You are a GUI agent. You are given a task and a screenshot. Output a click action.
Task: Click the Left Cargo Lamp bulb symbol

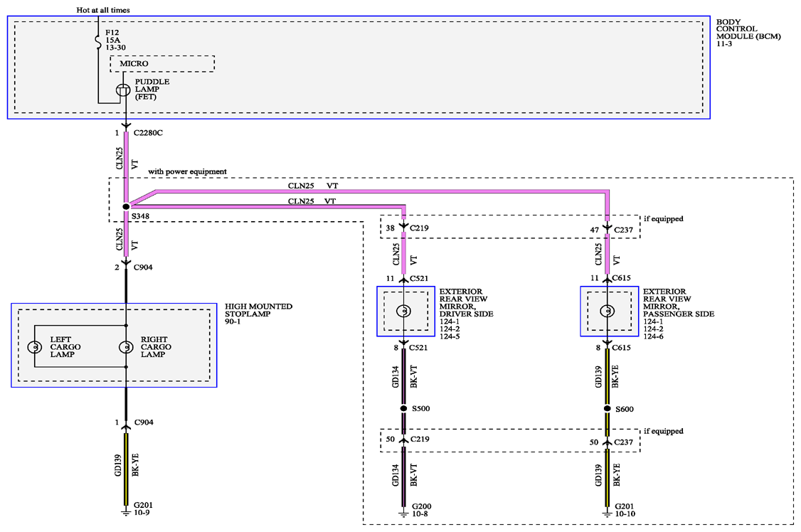pyautogui.click(x=35, y=347)
